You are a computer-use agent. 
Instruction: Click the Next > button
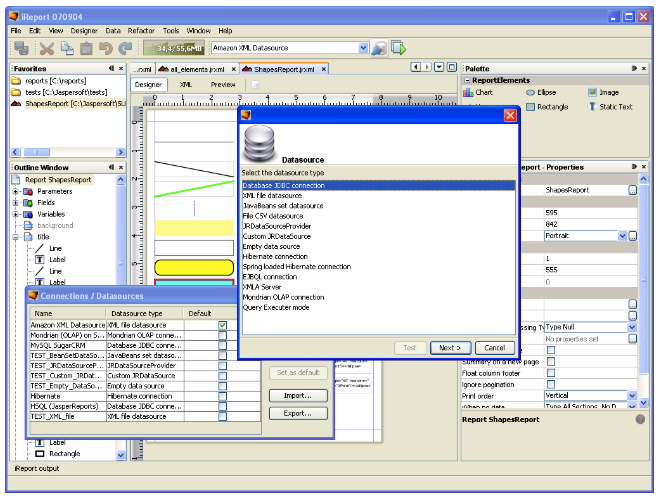450,348
